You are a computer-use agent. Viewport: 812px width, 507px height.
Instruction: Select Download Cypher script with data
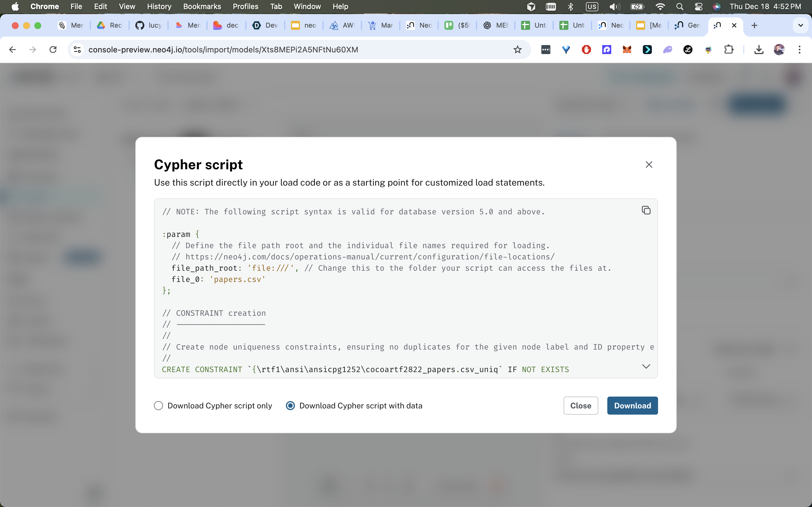point(290,406)
